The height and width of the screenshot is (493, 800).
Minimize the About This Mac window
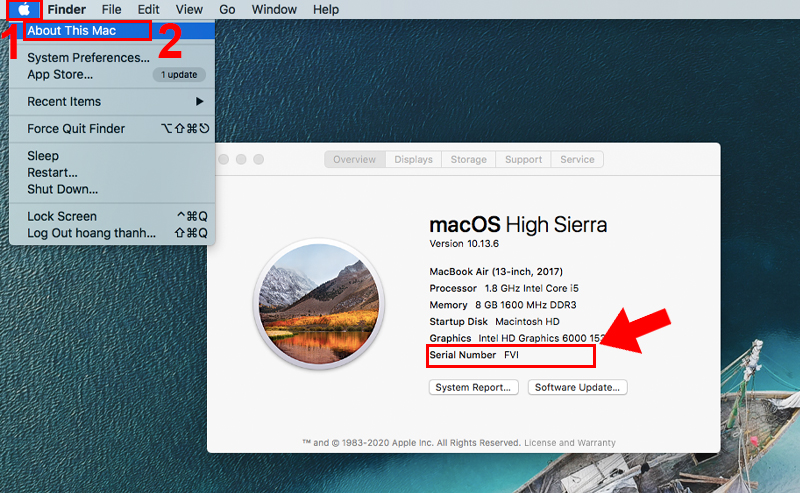241,159
